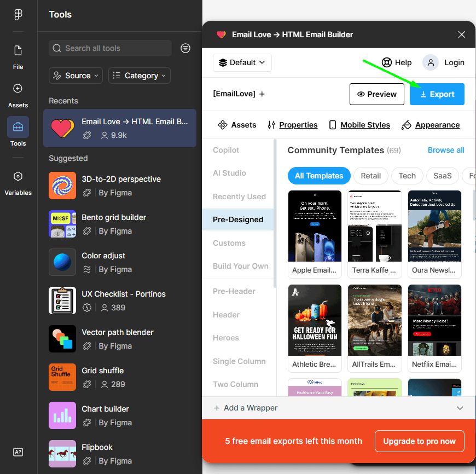Click the Help lifebuoy icon
The height and width of the screenshot is (474, 476).
click(386, 62)
